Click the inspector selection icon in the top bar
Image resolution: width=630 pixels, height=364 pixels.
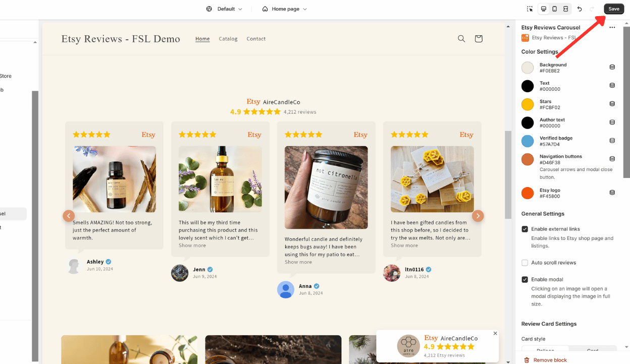(530, 9)
